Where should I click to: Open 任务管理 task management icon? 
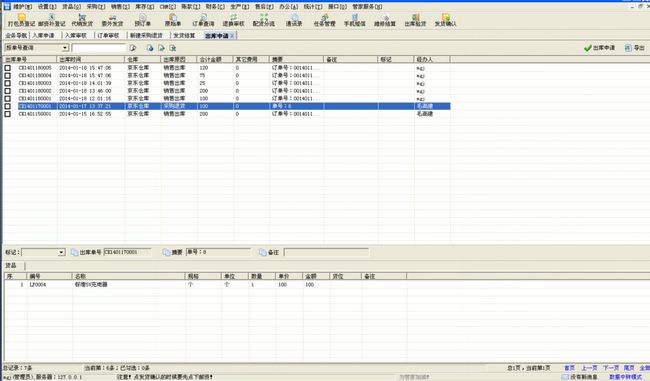tap(324, 20)
